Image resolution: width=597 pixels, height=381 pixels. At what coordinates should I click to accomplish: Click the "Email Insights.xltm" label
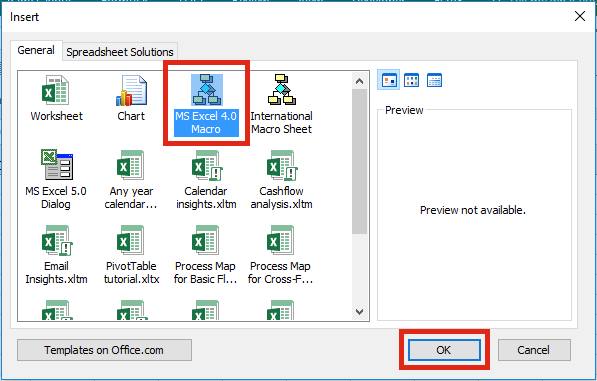point(56,273)
